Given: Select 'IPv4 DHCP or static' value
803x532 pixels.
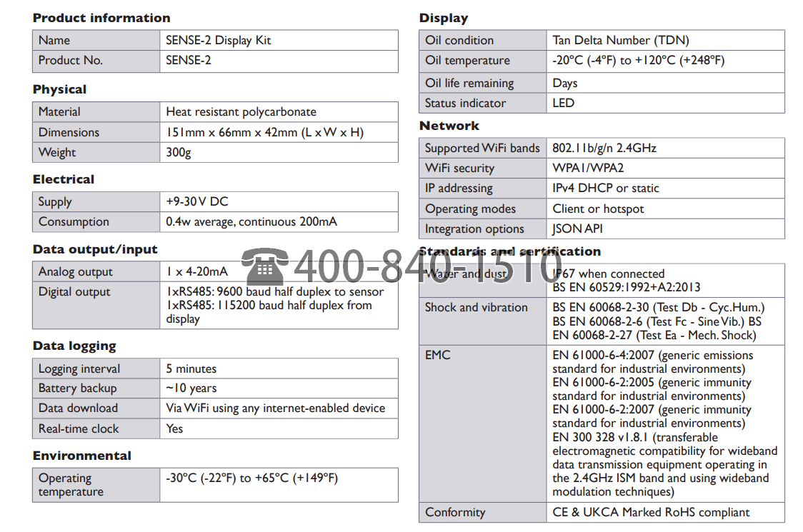Looking at the screenshot, I should [x=606, y=188].
